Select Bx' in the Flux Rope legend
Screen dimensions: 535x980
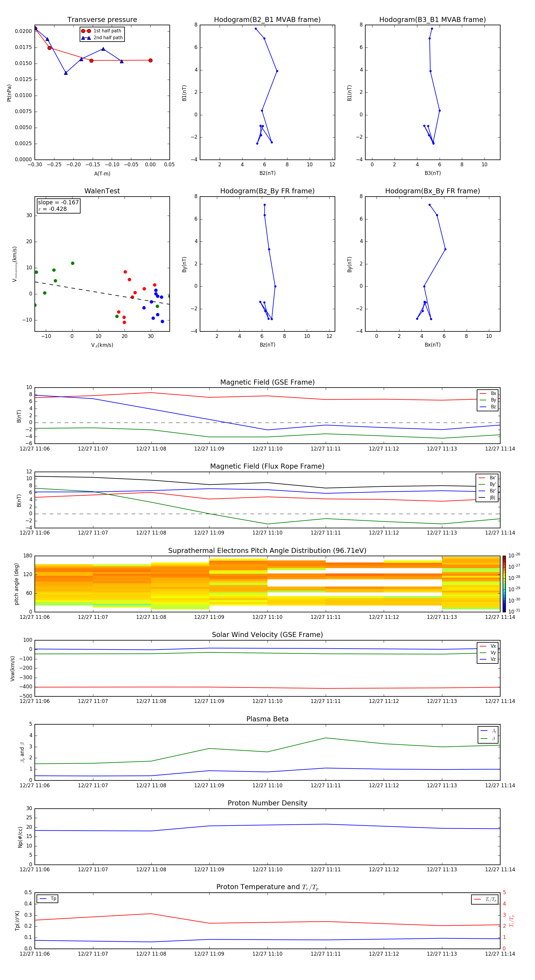point(487,478)
